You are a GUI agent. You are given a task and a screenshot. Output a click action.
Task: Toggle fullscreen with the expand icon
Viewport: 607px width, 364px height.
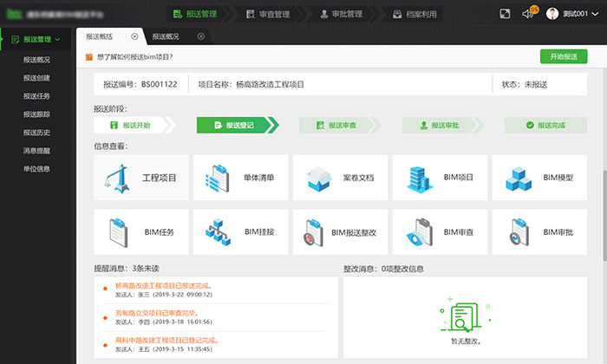(506, 14)
